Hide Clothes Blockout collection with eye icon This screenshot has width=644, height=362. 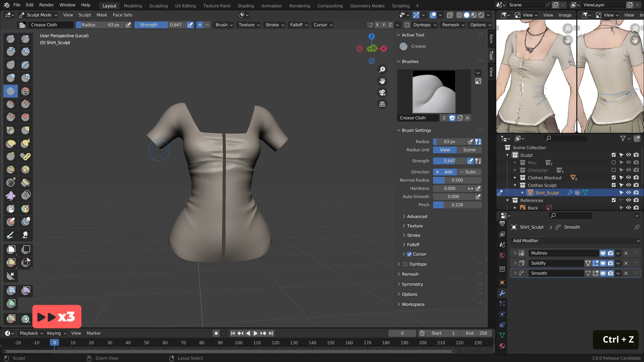pyautogui.click(x=628, y=177)
